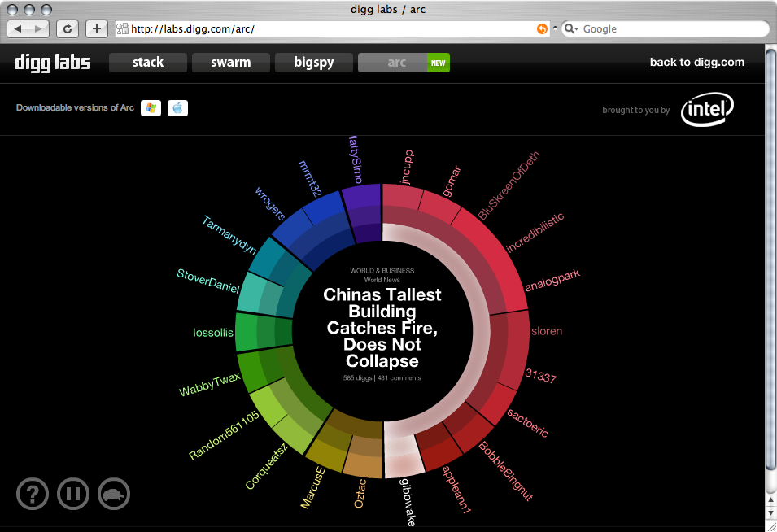Download the Windows version of Arc
This screenshot has height=532, width=777.
coord(151,107)
